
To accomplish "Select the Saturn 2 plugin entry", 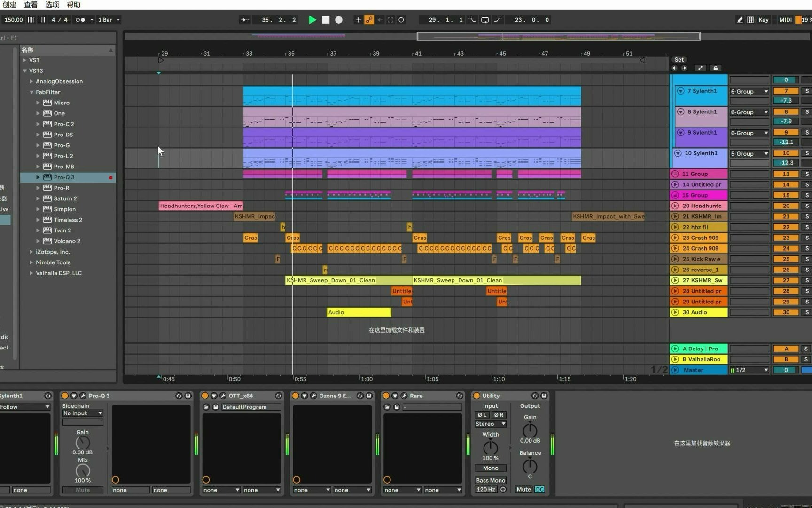I will click(x=68, y=198).
